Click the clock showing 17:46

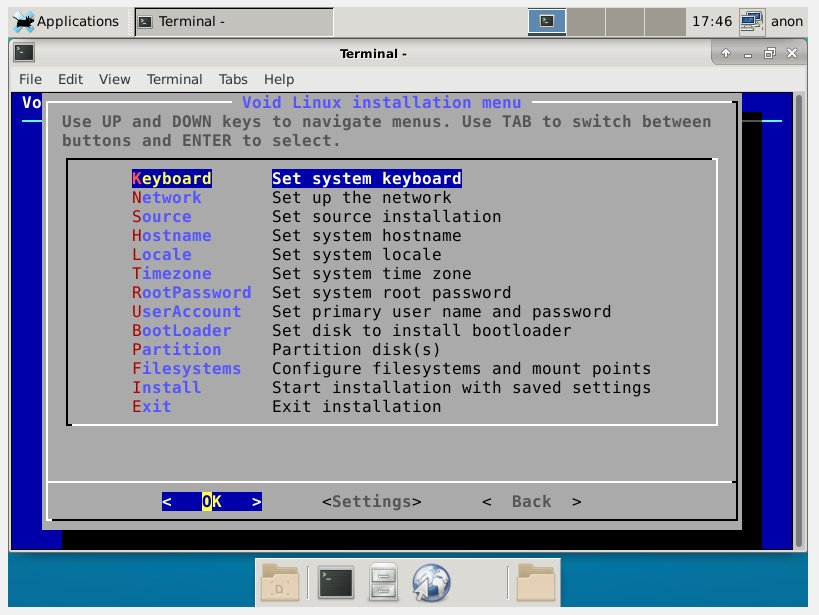tap(712, 21)
